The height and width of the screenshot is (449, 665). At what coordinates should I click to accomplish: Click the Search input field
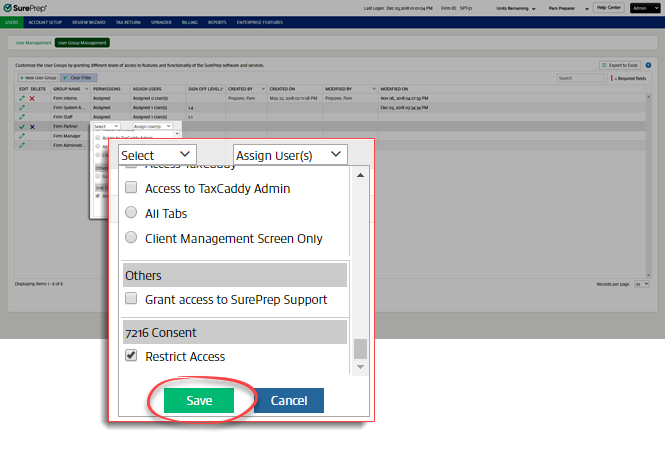click(x=579, y=77)
